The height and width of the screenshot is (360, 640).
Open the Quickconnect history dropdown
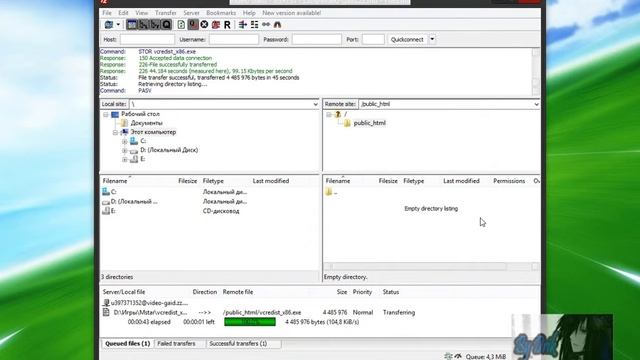432,40
